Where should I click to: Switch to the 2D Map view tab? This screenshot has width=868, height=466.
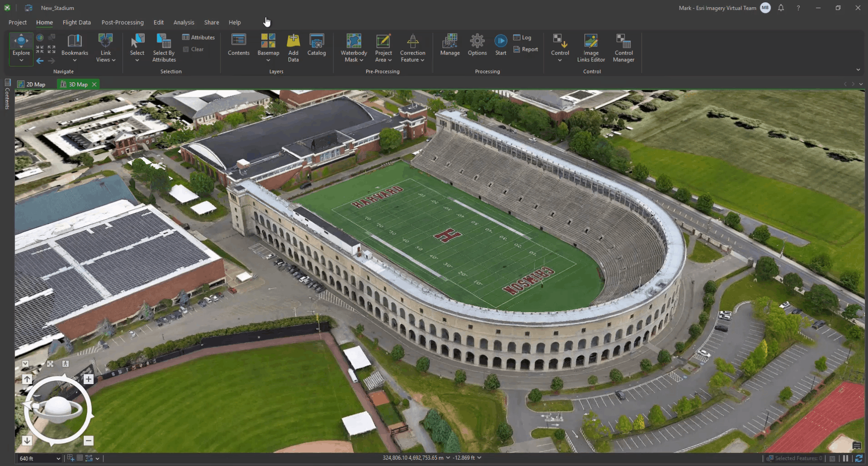[x=32, y=84]
